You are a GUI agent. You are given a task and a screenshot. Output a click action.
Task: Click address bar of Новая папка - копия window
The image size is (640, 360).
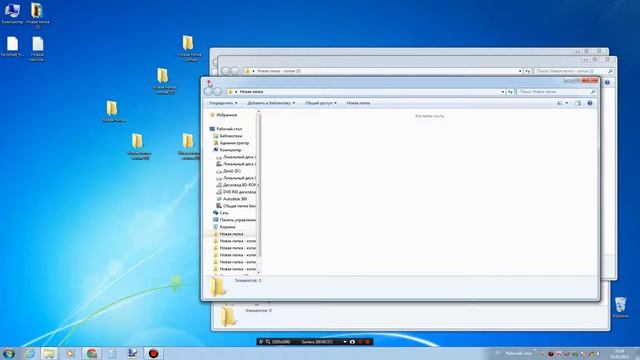[384, 71]
